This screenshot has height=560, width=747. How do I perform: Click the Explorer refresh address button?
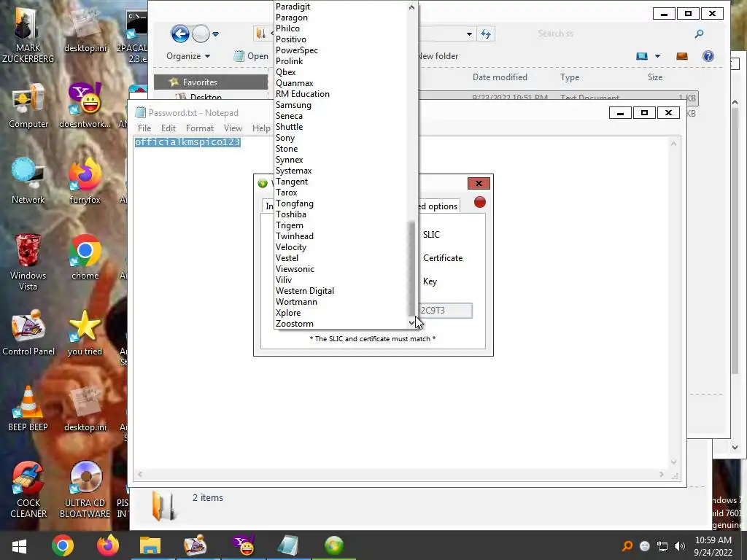(x=486, y=34)
